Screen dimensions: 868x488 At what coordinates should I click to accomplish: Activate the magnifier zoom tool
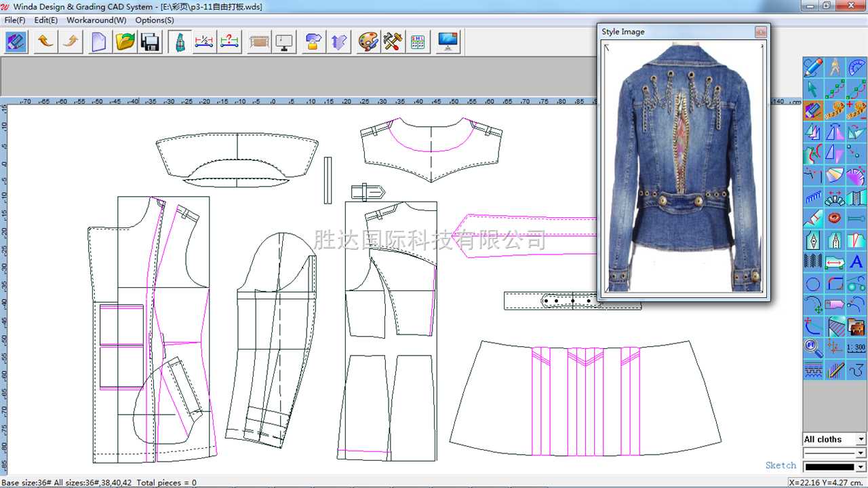[813, 348]
